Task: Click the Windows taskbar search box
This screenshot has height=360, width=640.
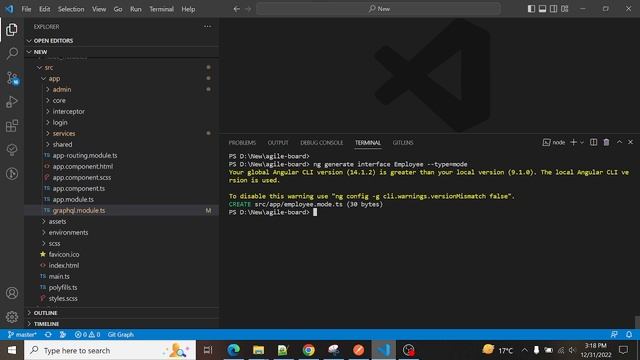Action: click(110, 350)
